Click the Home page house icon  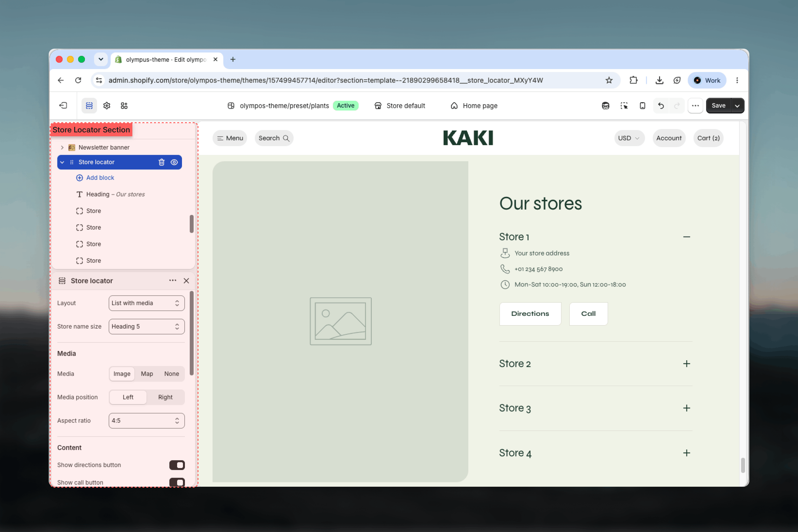point(454,106)
